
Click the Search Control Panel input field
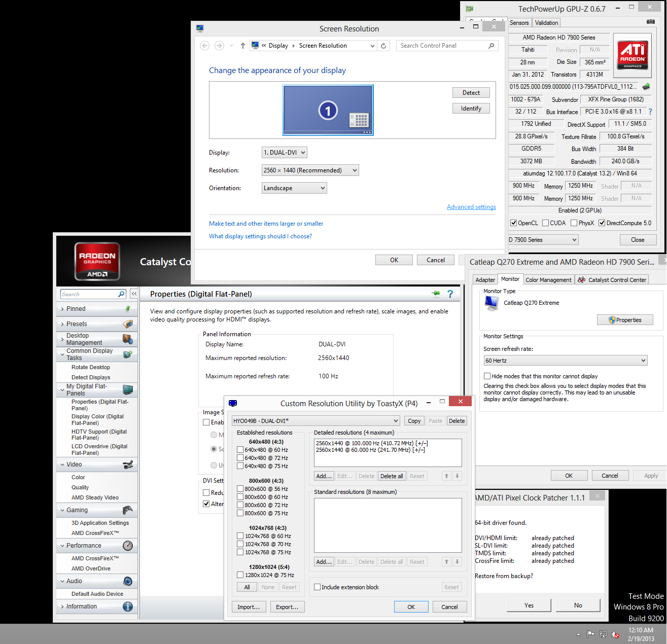[x=441, y=46]
